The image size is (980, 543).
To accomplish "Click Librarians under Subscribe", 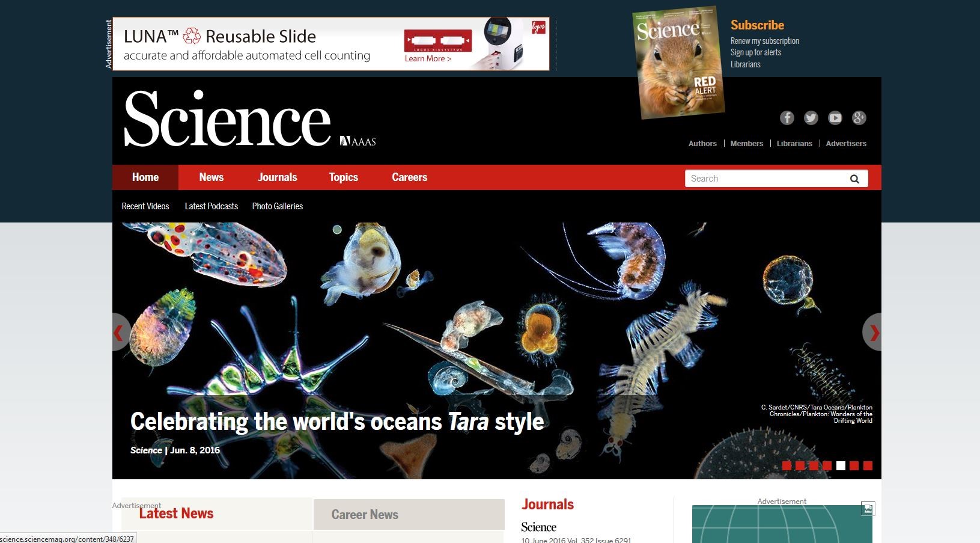I will [x=746, y=64].
